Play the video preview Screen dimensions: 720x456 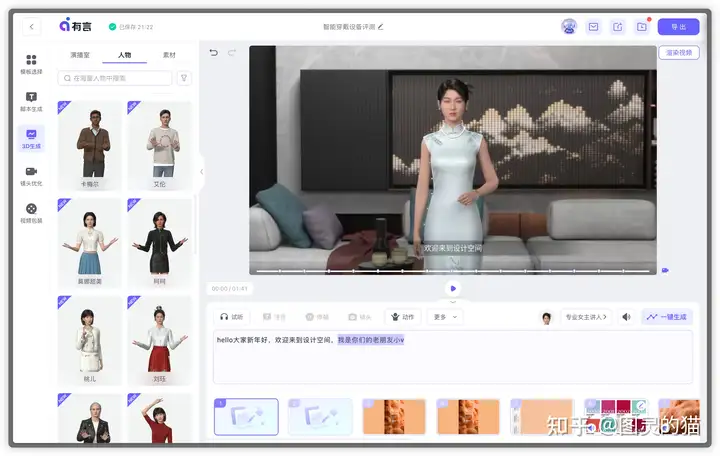(x=453, y=288)
